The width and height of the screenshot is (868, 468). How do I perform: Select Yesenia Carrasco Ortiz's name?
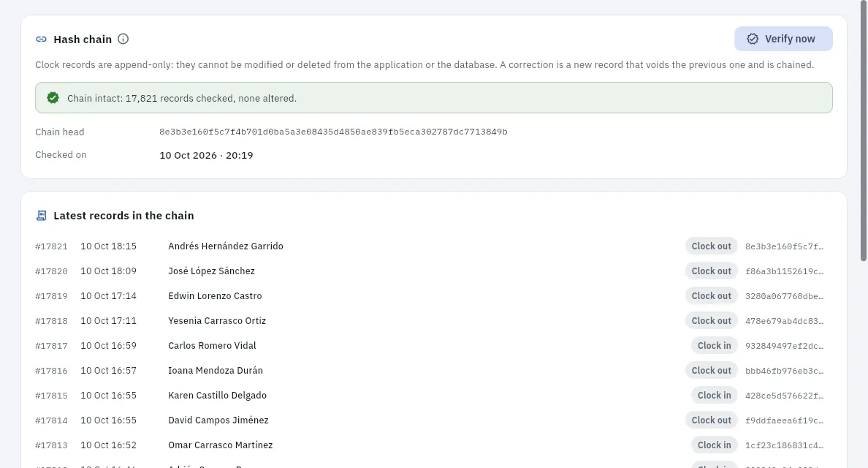click(x=217, y=321)
